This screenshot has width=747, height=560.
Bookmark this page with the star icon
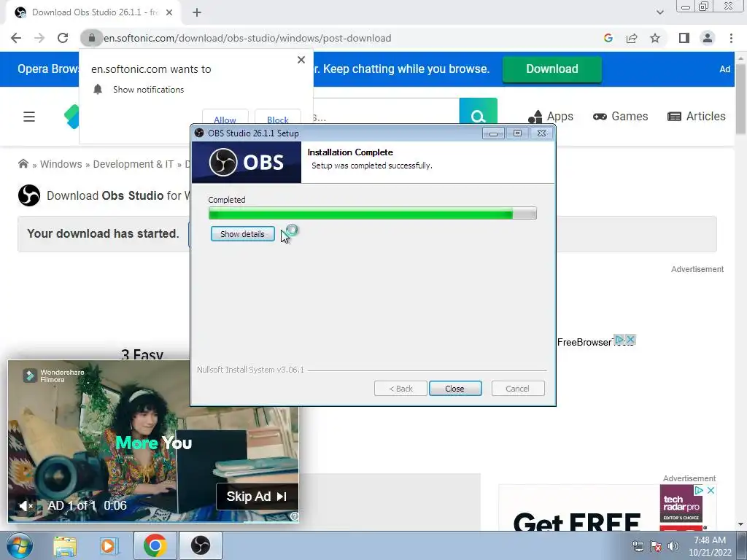coord(655,38)
